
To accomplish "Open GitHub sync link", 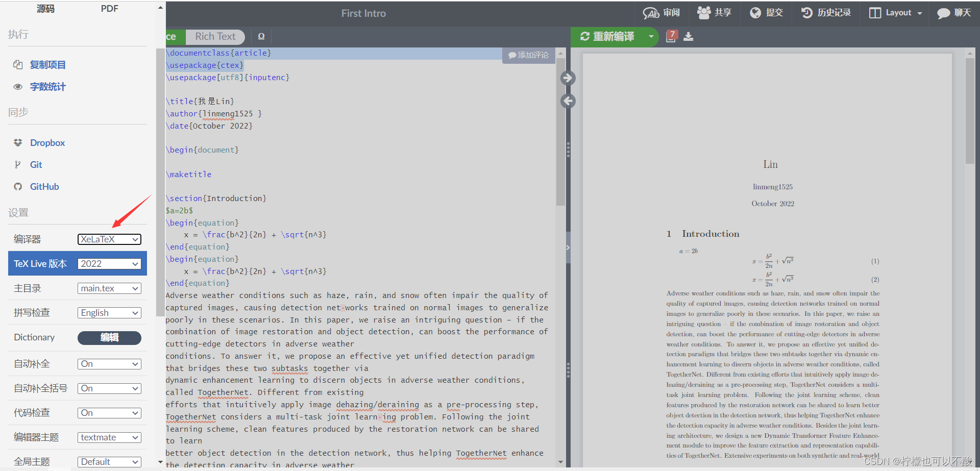I will [44, 187].
